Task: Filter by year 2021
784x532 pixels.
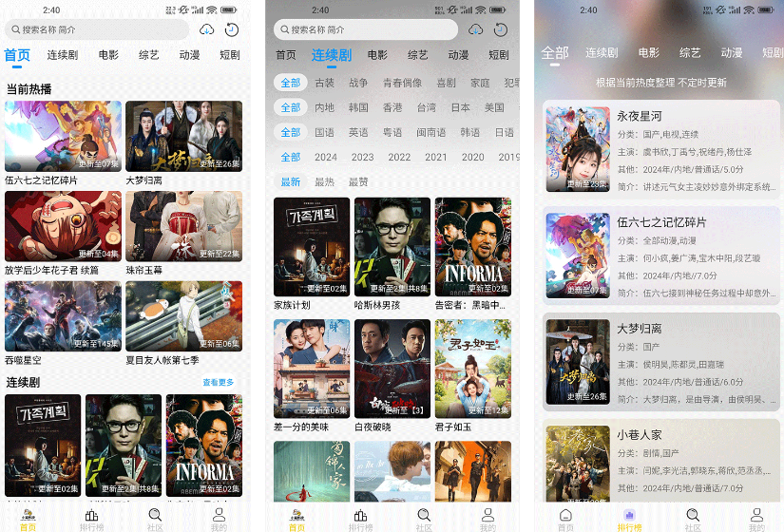Action: coord(436,157)
